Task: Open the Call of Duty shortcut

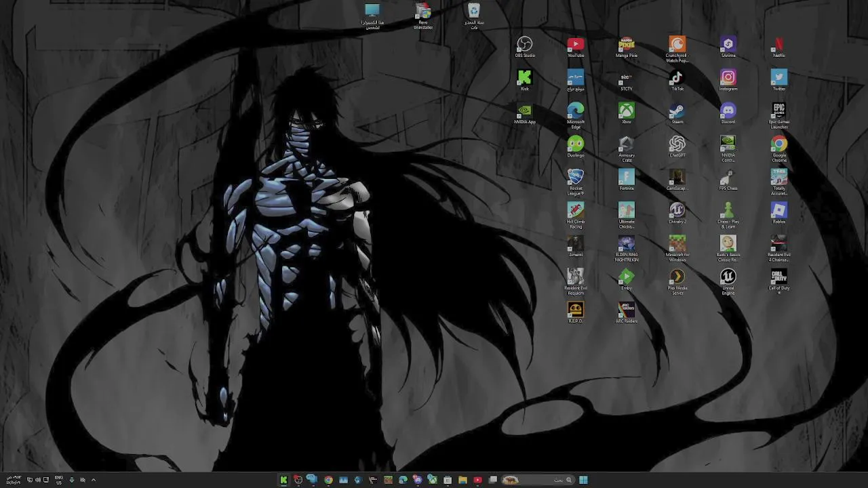Action: (779, 279)
